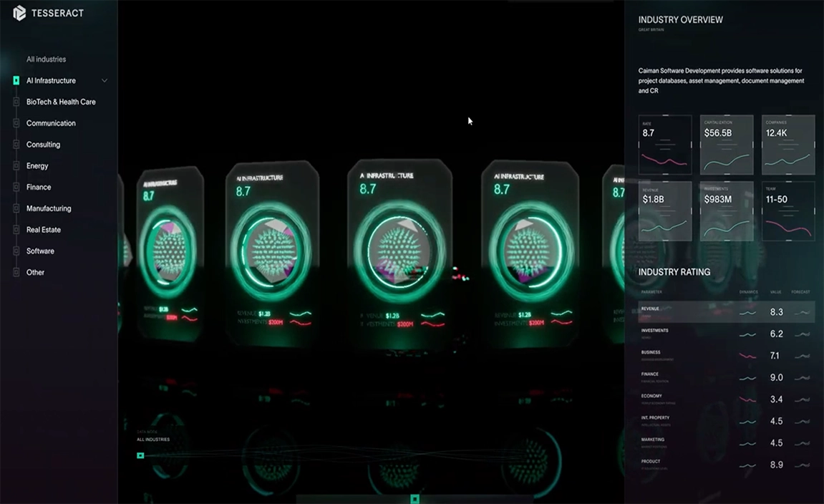Select the Finance industry in sidebar

point(39,188)
